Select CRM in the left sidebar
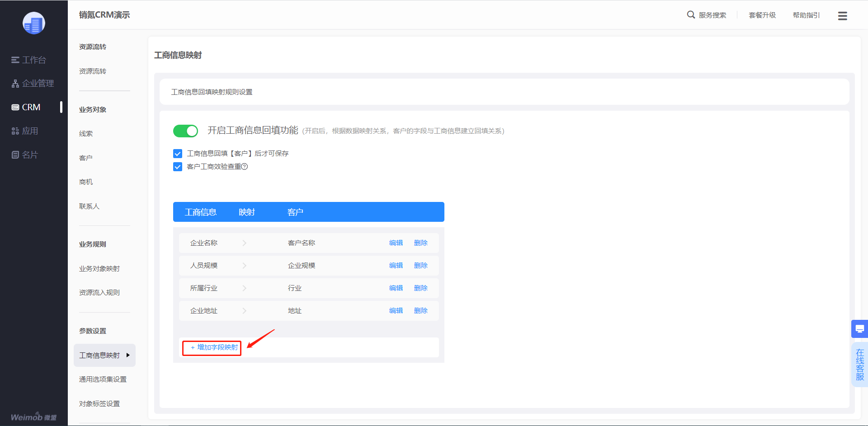868x426 pixels. [31, 108]
